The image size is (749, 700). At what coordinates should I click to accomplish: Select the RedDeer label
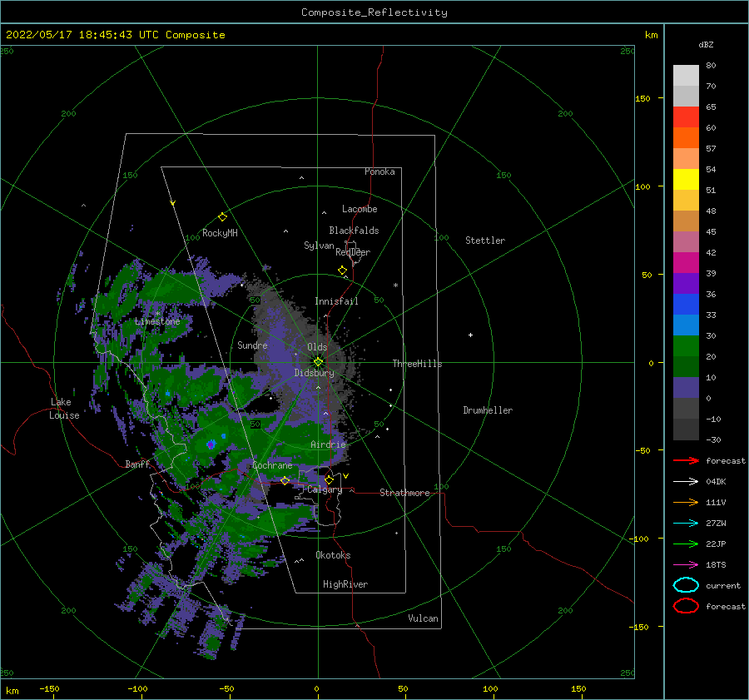tap(353, 252)
